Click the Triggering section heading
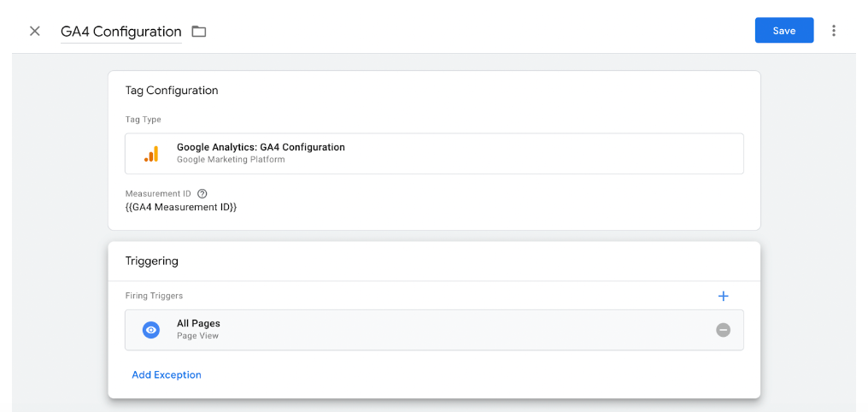 pos(152,261)
